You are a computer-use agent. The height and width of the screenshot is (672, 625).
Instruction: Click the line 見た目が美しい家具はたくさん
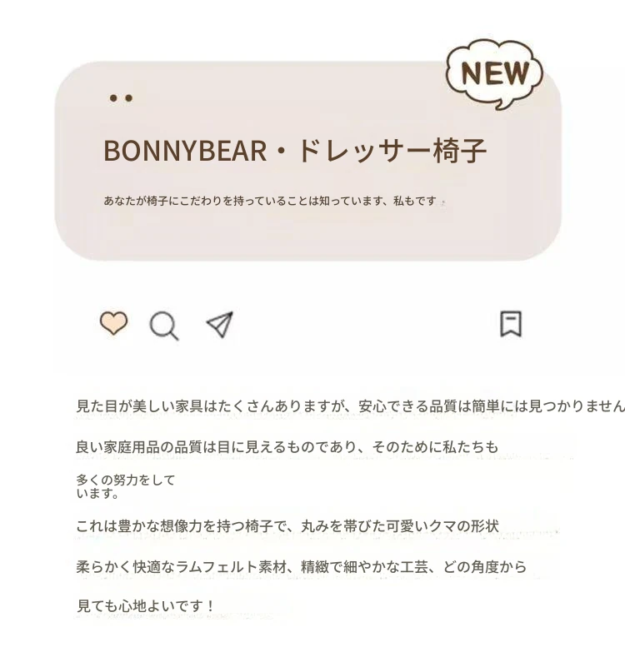point(351,406)
